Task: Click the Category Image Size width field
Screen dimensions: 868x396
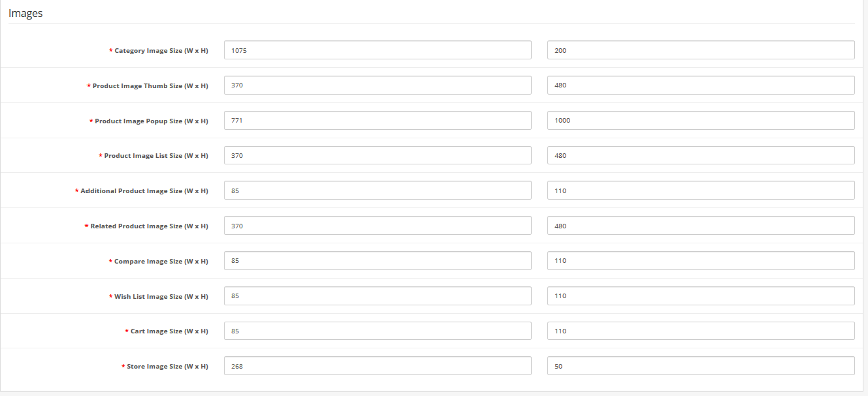Action: click(378, 50)
